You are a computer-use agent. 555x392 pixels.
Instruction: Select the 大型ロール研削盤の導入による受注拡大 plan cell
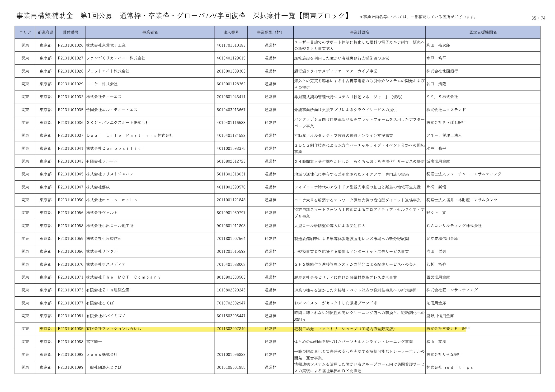click(x=330, y=226)
